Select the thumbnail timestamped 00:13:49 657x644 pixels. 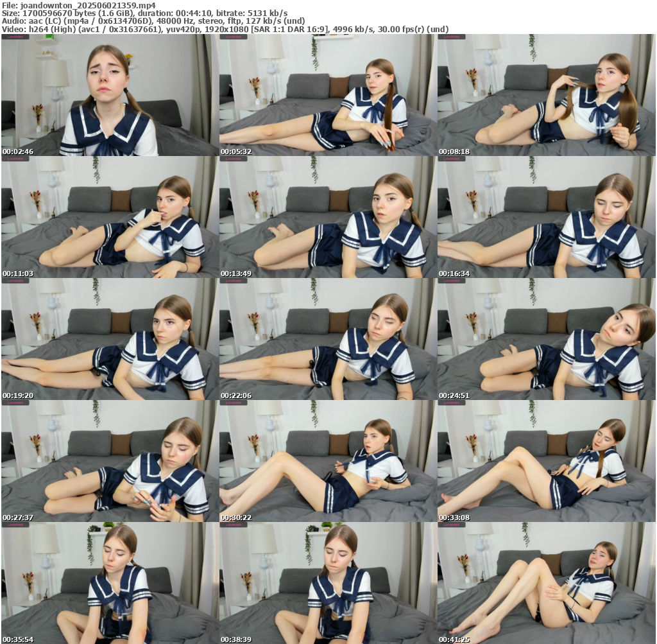(x=328, y=217)
